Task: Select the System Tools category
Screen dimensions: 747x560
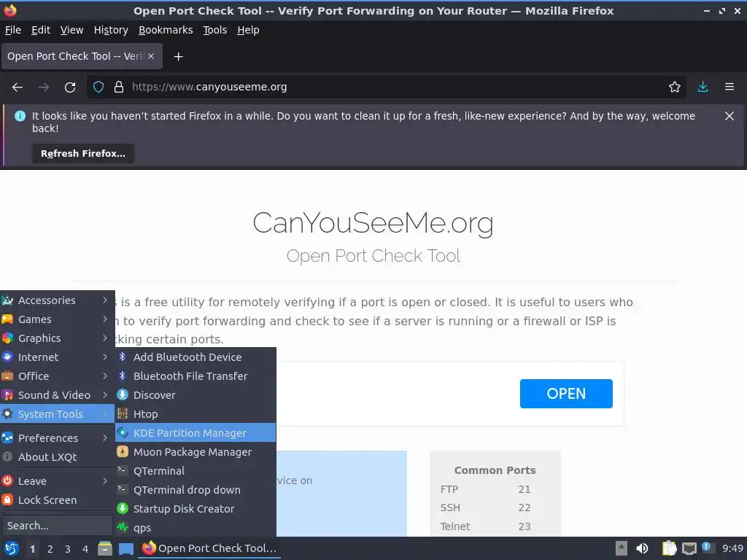Action: pyautogui.click(x=57, y=414)
